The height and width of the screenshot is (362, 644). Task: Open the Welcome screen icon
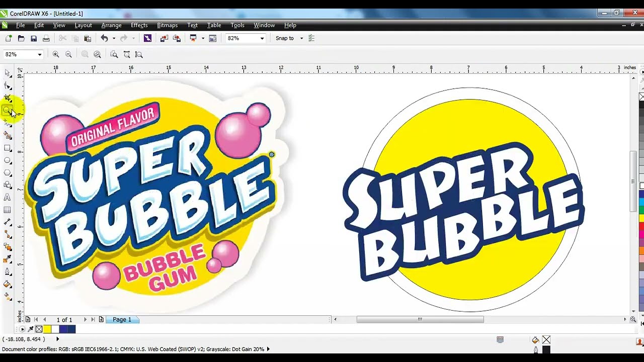(x=213, y=38)
